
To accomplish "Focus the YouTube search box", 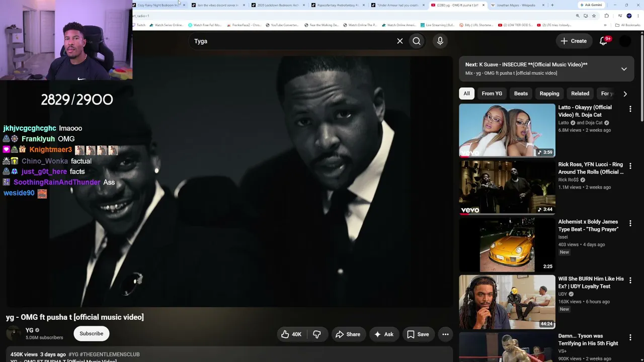I will (x=292, y=41).
